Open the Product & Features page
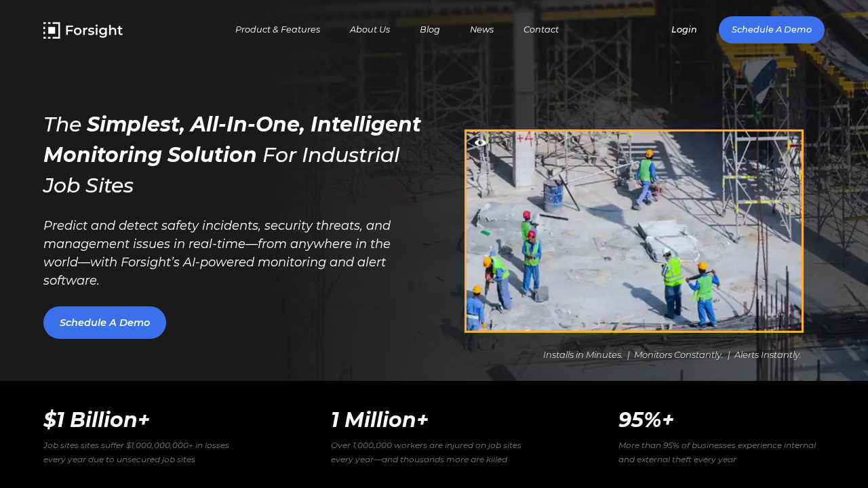The height and width of the screenshot is (488, 868). pos(277,29)
